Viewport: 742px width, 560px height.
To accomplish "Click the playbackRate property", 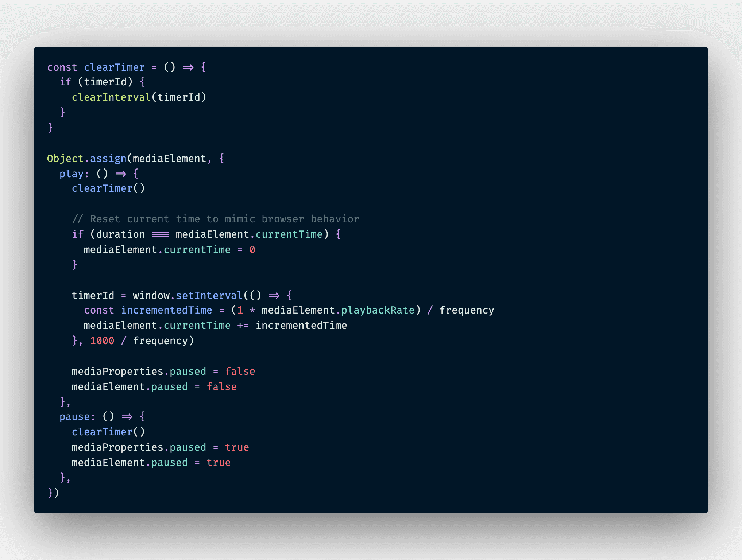I will point(378,310).
